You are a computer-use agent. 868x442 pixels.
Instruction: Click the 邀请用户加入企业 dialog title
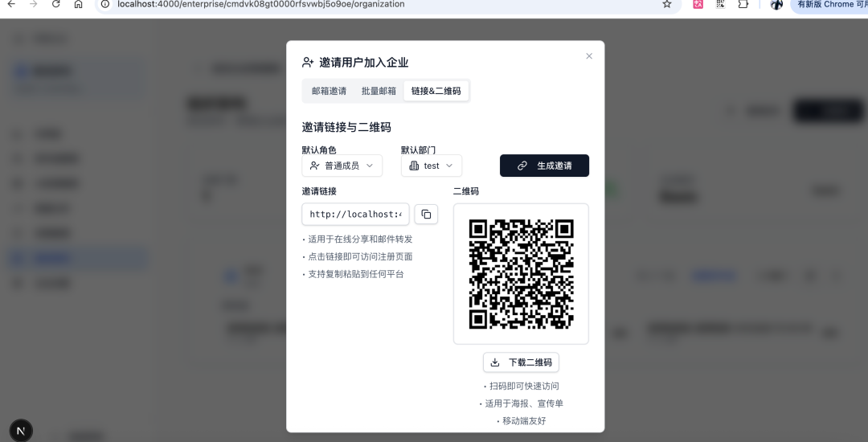(x=364, y=63)
